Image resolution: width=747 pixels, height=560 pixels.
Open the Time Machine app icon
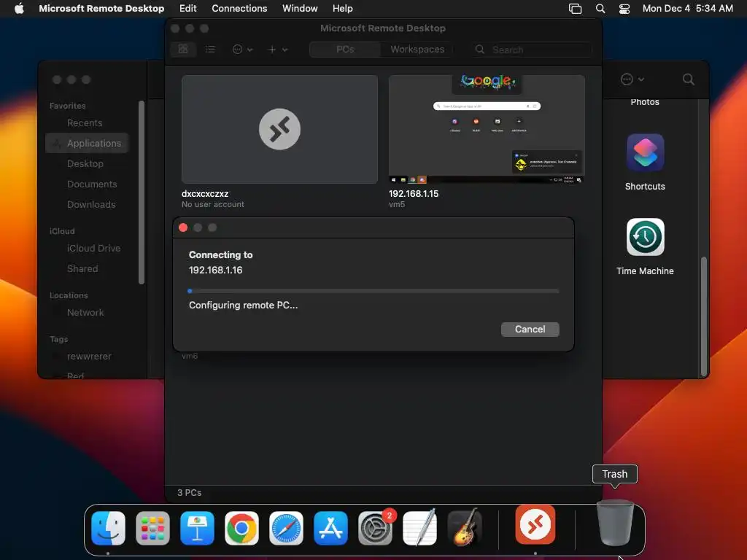pyautogui.click(x=645, y=237)
